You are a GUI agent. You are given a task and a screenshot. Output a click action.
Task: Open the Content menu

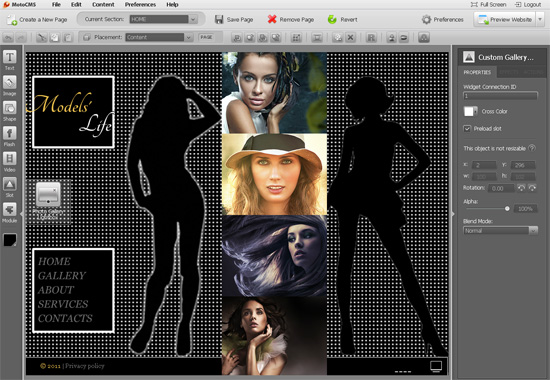[103, 5]
